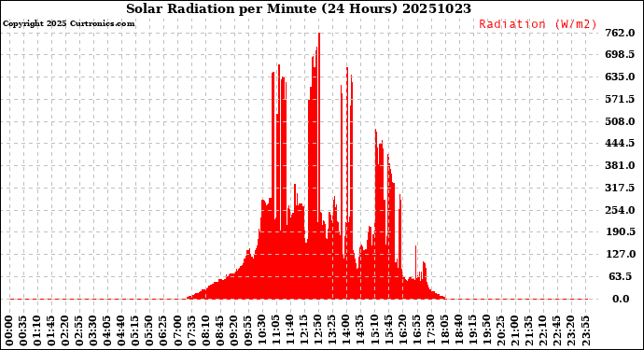This screenshot has width=644, height=350.
Task: Click the 14:00 time axis label
Action: pyautogui.click(x=346, y=331)
